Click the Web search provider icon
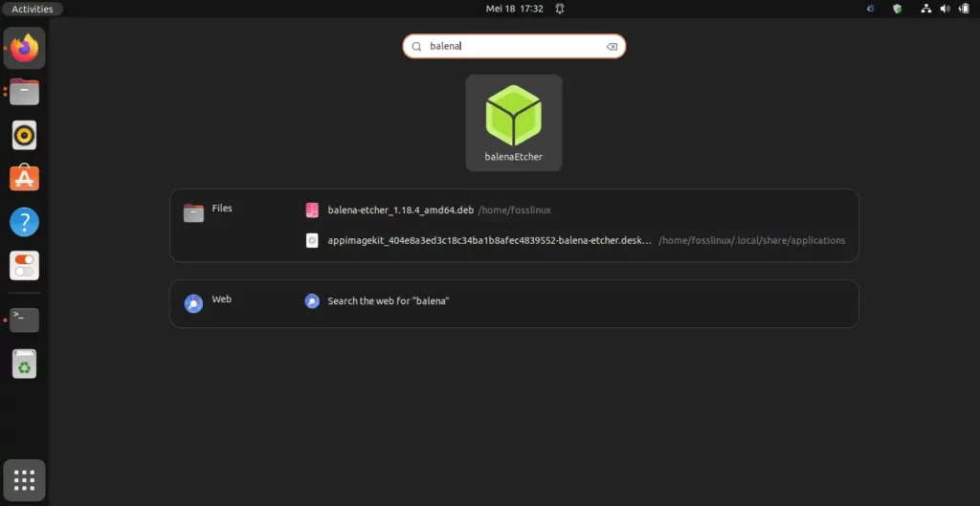 point(193,303)
